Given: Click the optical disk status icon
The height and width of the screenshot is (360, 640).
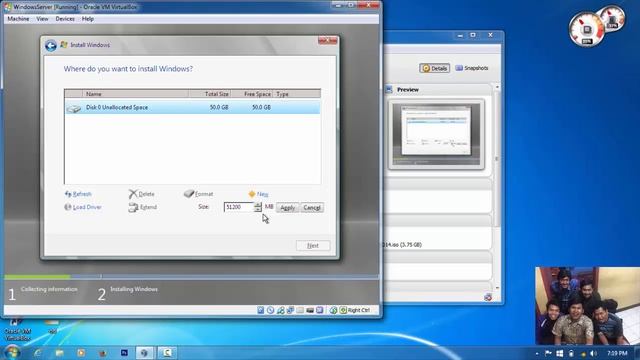Looking at the screenshot, I should click(271, 310).
